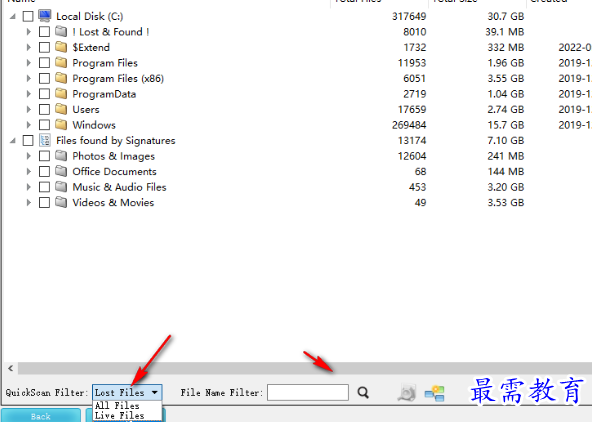Expand the Program Files (x86) folder
Viewport: 592px width, 422px height.
click(x=29, y=78)
